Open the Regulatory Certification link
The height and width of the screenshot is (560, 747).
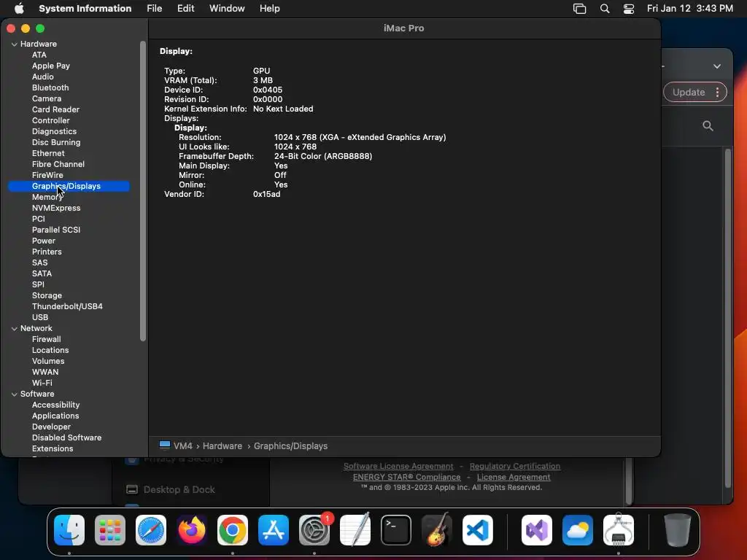click(515, 466)
